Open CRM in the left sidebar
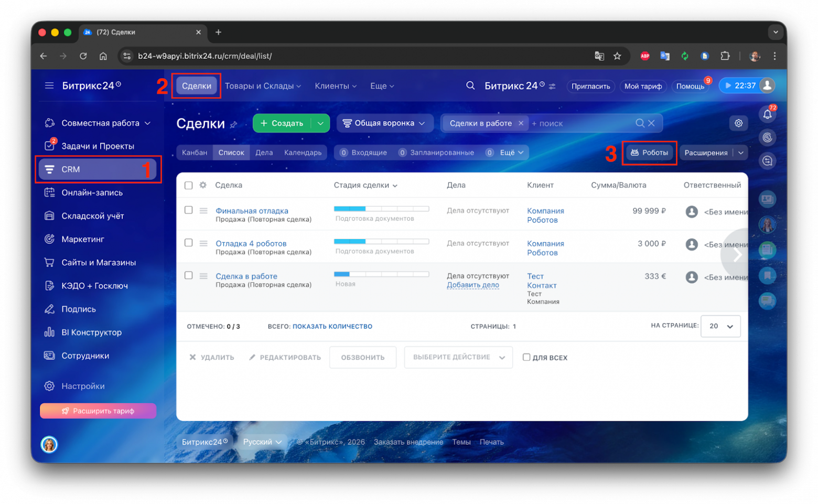 coord(98,169)
